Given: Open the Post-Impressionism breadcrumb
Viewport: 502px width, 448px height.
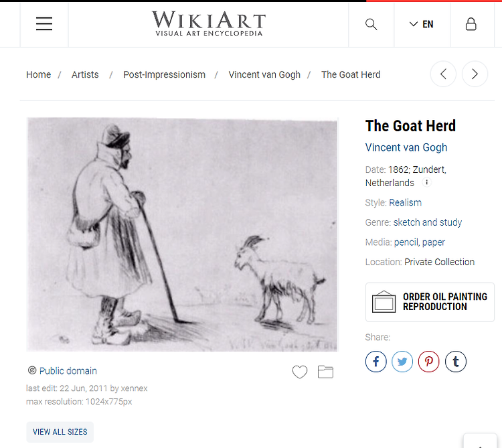Looking at the screenshot, I should click(x=164, y=74).
